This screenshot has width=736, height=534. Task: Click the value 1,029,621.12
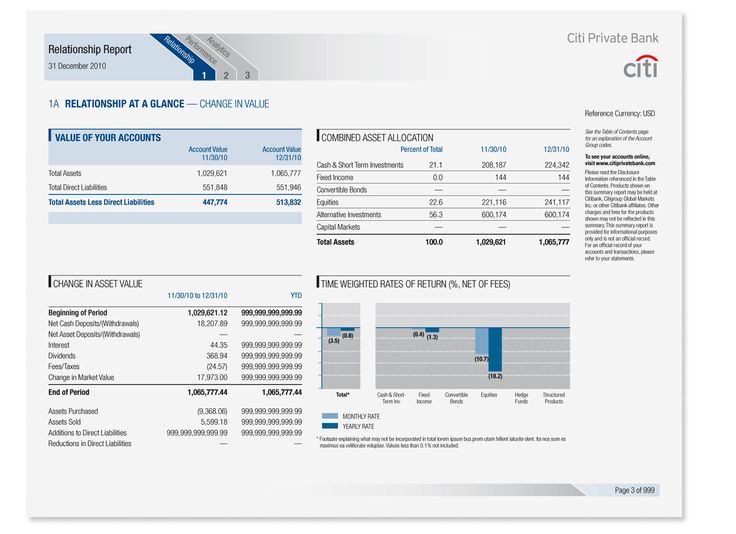[207, 313]
